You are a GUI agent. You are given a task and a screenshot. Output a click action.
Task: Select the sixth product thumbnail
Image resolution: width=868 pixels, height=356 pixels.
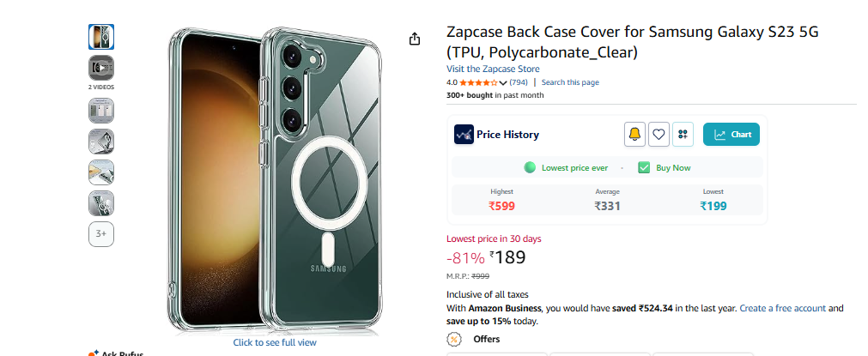tap(101, 203)
